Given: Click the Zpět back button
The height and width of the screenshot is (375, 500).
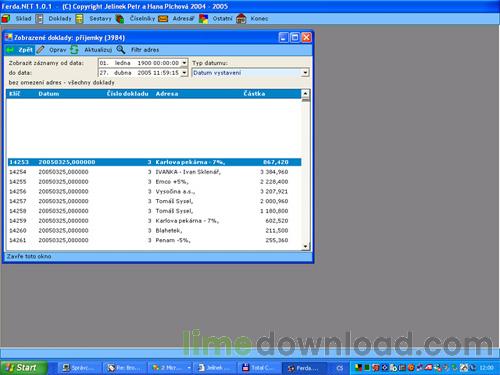Looking at the screenshot, I should pyautogui.click(x=20, y=50).
